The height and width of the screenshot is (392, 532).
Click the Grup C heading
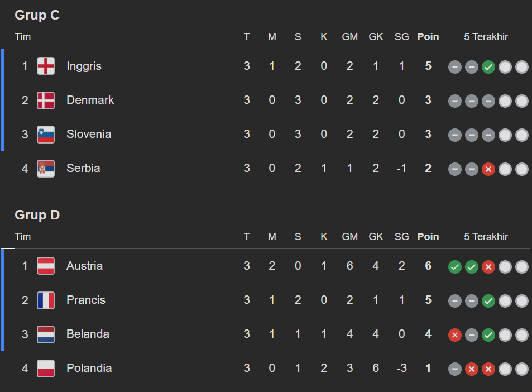pyautogui.click(x=37, y=15)
